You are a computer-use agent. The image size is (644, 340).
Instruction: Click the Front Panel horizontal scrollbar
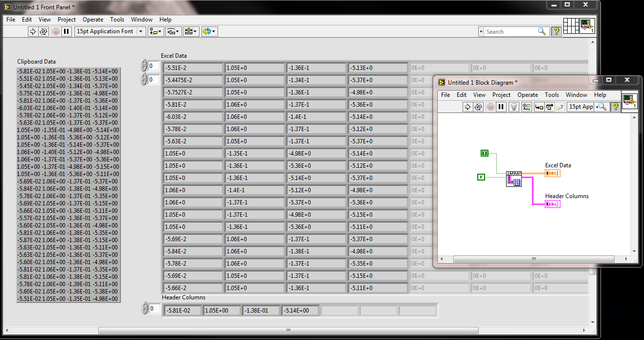(288, 330)
